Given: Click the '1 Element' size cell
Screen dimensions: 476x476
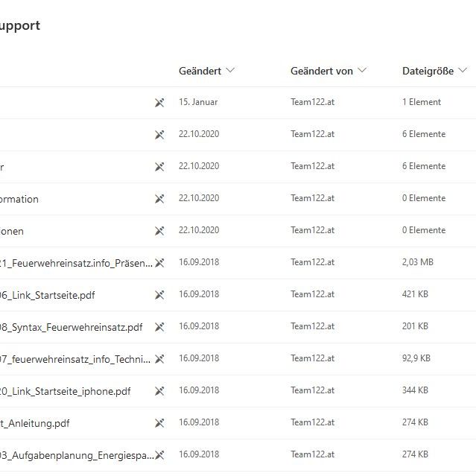Looking at the screenshot, I should pyautogui.click(x=422, y=102).
